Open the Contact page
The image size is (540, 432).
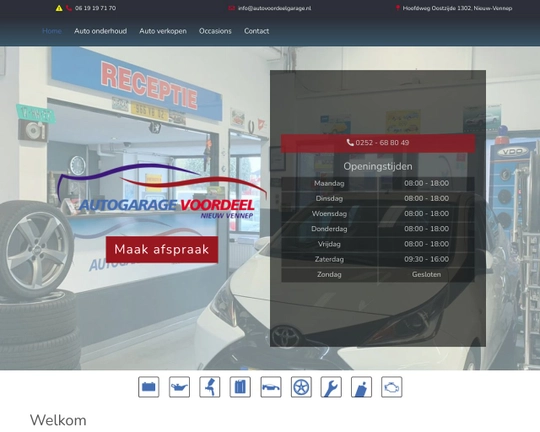(x=257, y=31)
